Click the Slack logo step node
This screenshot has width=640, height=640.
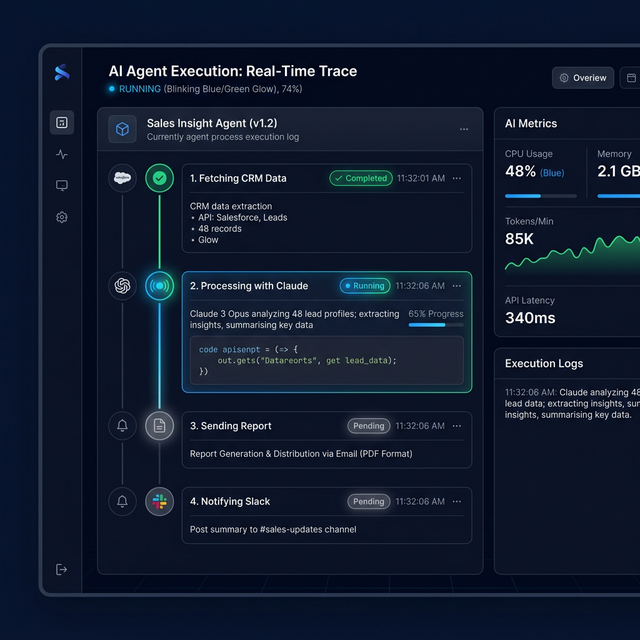click(160, 501)
